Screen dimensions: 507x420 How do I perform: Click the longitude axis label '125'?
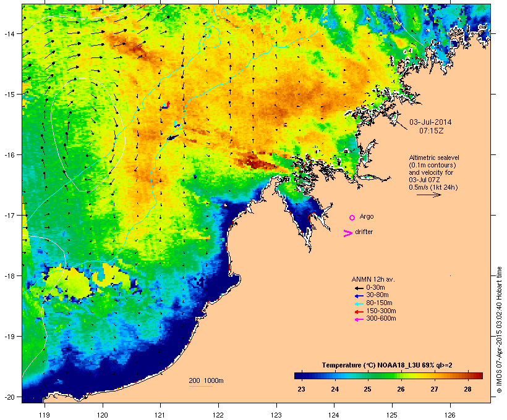[x=392, y=415]
